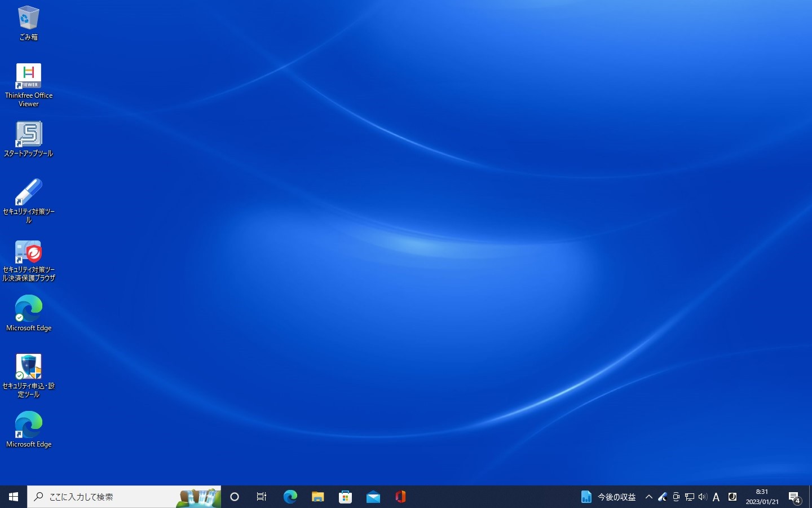Open File Explorer from the taskbar
This screenshot has height=508, width=812.
pos(317,497)
